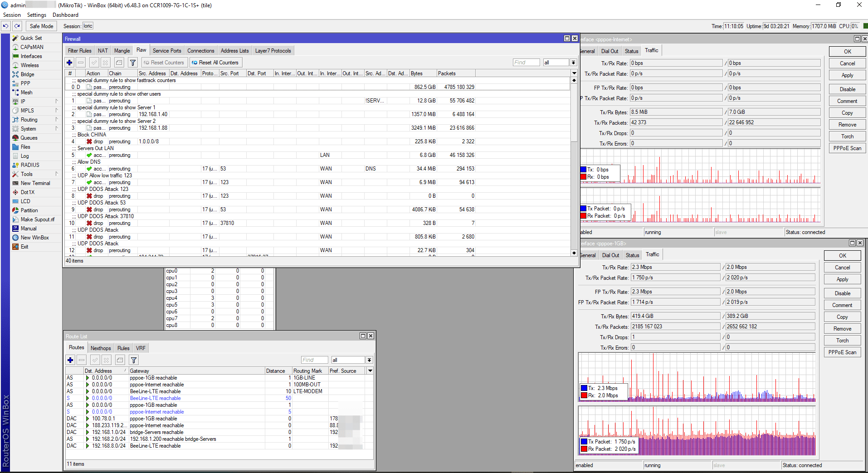
Task: Add a new rule with Firewall plus icon
Action: 69,63
